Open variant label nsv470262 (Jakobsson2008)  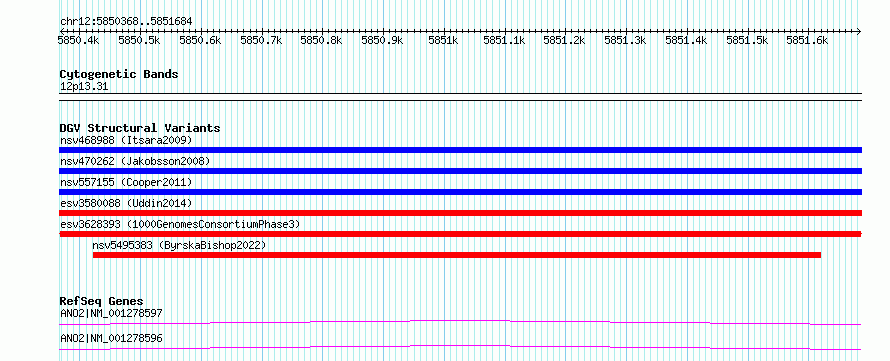pos(135,161)
